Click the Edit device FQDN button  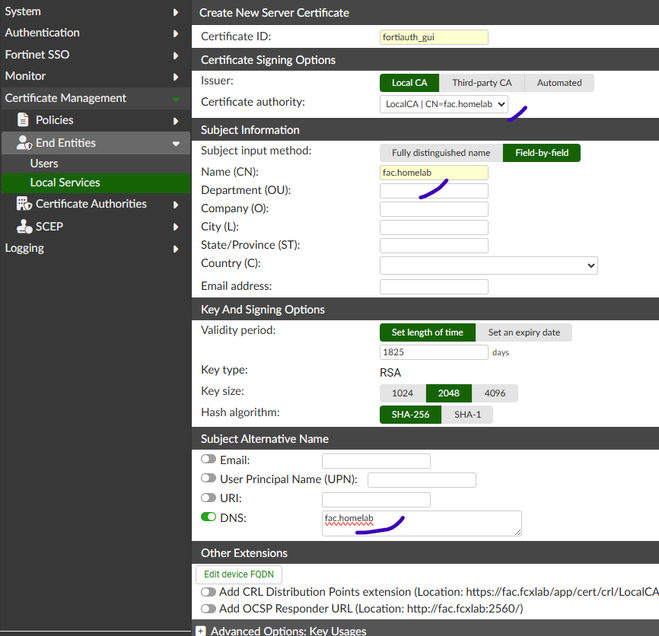239,574
